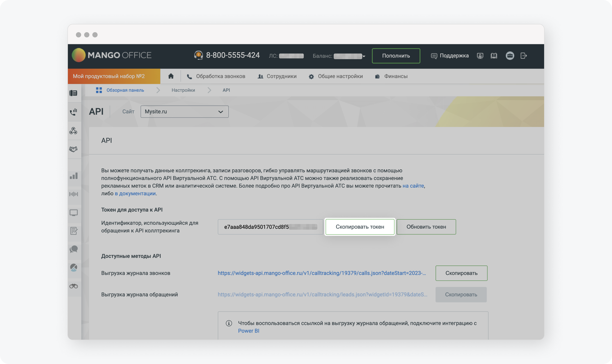Screen dimensions: 612x364
Task: Click the disabled 'Скопировать' button for leads export
Action: pos(461,294)
